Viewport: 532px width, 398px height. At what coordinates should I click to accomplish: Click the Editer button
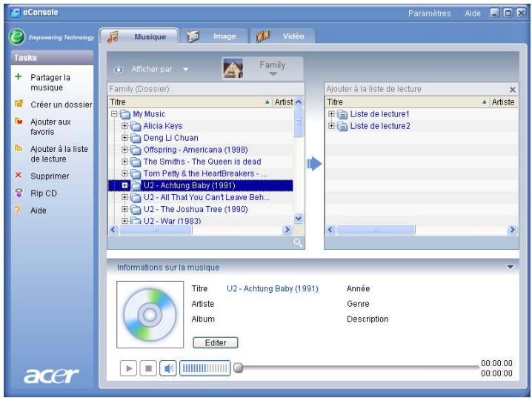pos(216,342)
